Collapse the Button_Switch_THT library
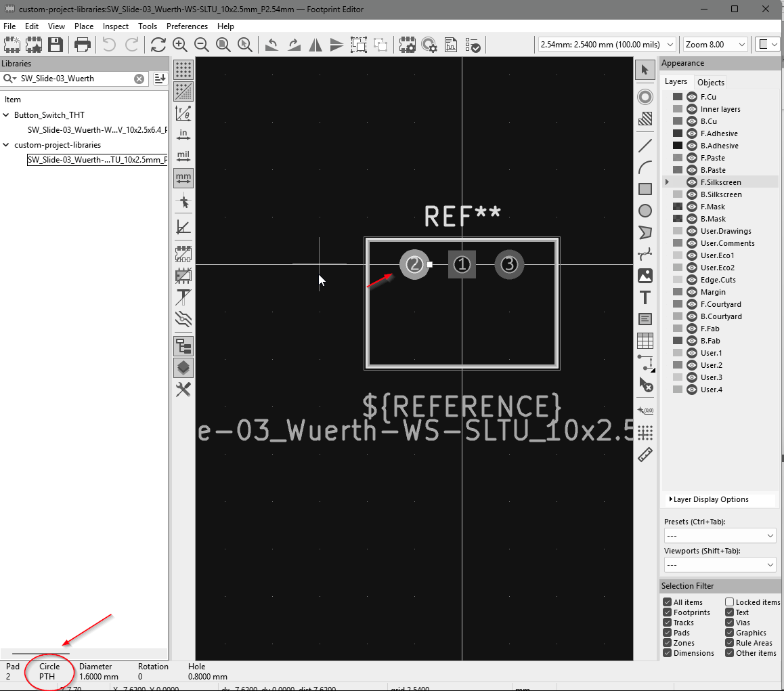The width and height of the screenshot is (784, 691). (x=6, y=114)
